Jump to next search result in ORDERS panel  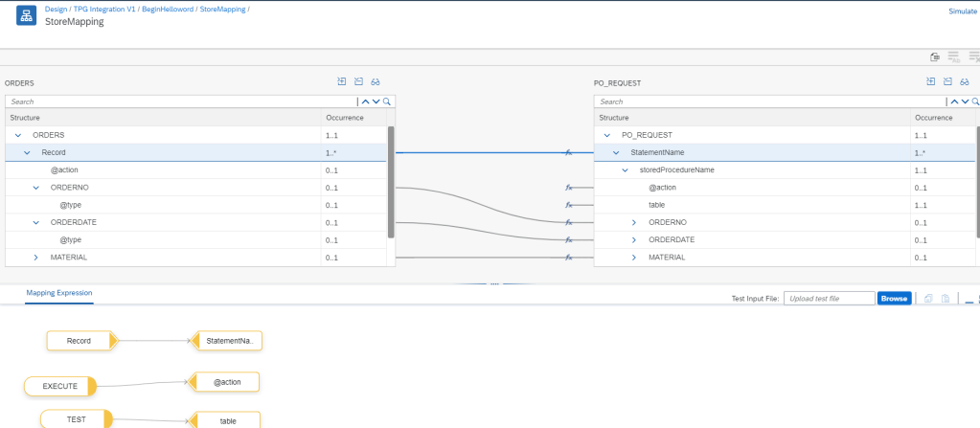tap(376, 101)
